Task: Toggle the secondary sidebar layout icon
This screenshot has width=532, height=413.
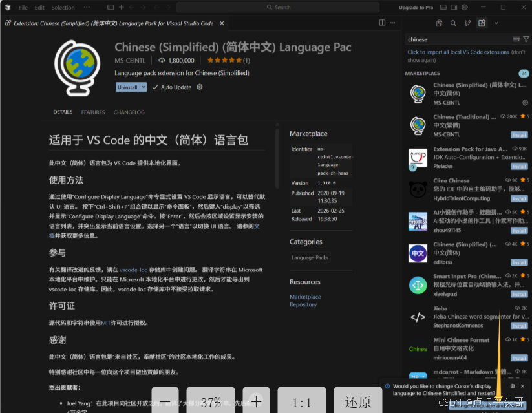Action: pos(454,7)
